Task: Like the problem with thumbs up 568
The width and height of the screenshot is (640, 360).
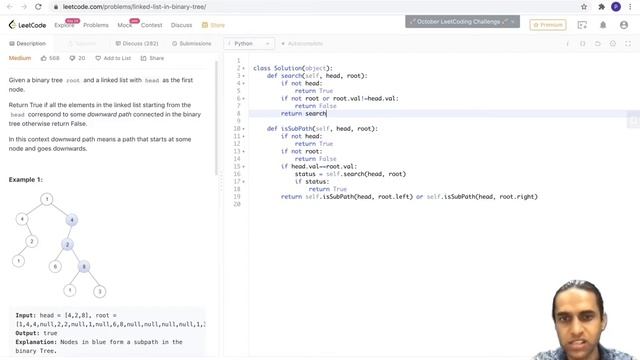Action: [x=50, y=58]
